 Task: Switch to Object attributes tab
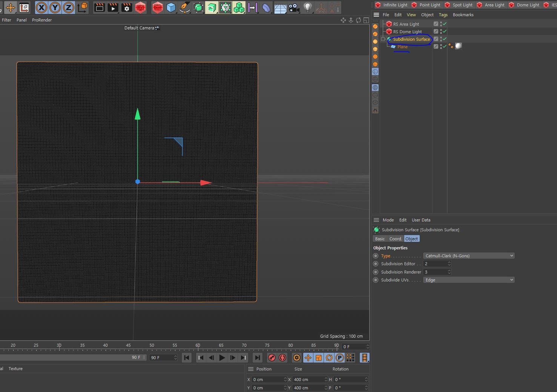(411, 239)
